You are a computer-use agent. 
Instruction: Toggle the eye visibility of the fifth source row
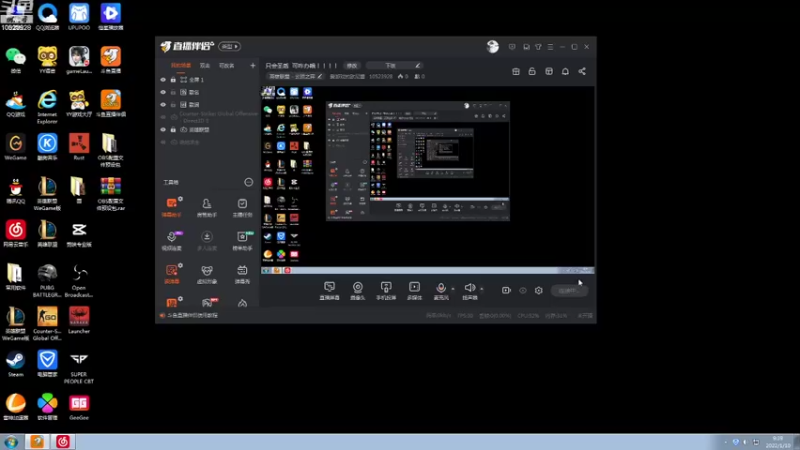point(163,130)
